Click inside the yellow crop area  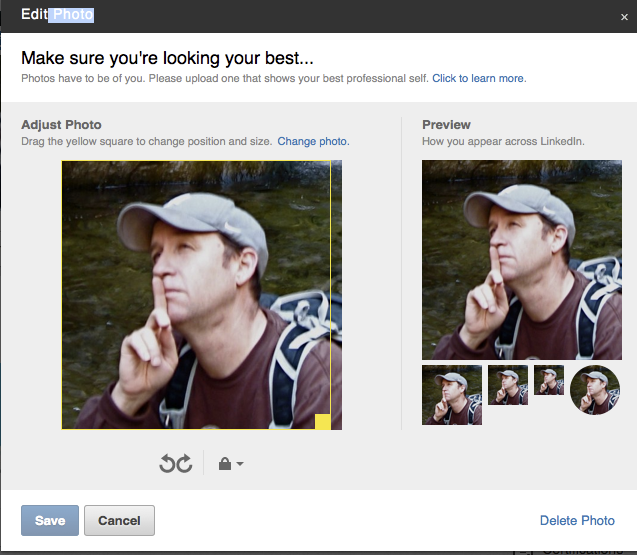coord(196,295)
